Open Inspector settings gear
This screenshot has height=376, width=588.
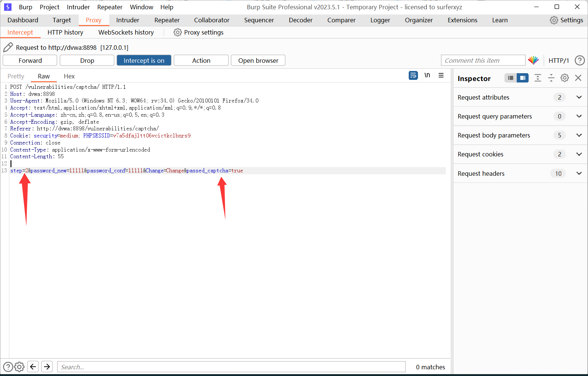tap(565, 78)
